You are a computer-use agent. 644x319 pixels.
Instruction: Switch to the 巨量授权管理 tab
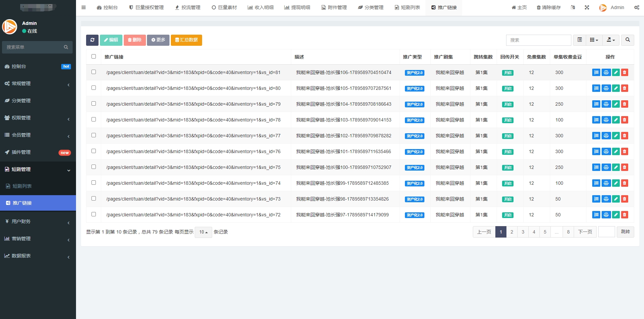[x=146, y=7]
